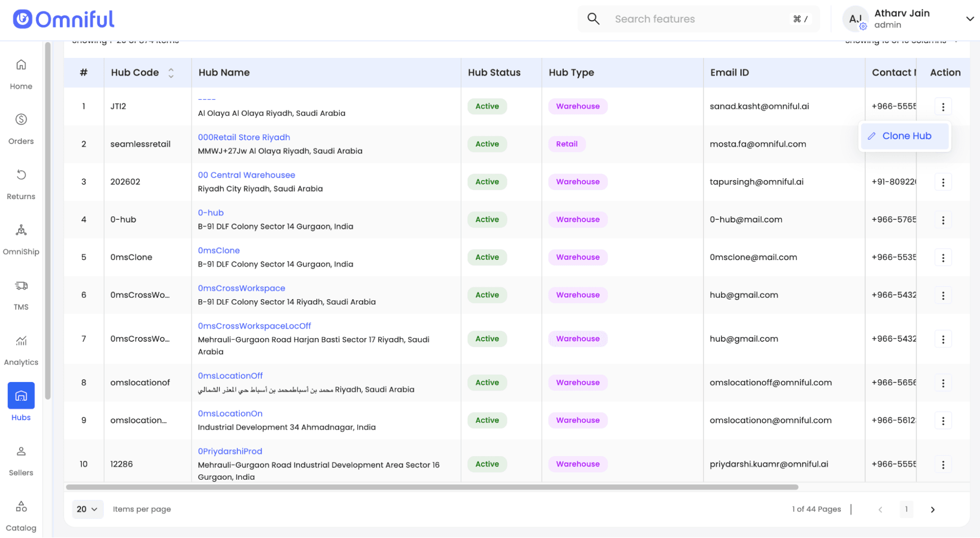980x538 pixels.
Task: Select the Hubs sidebar icon
Action: point(21,396)
